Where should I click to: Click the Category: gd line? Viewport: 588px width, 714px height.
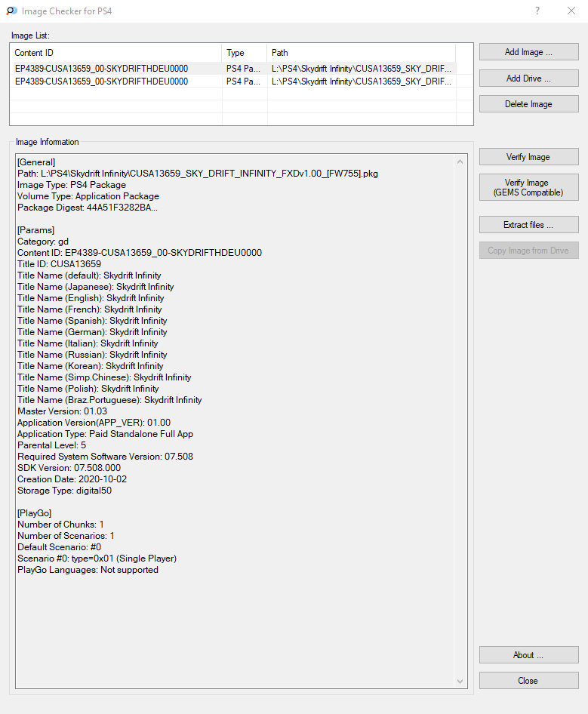coord(43,242)
